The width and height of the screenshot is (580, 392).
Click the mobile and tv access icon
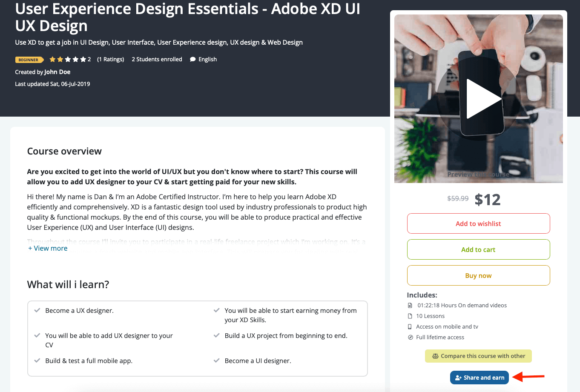pyautogui.click(x=410, y=326)
